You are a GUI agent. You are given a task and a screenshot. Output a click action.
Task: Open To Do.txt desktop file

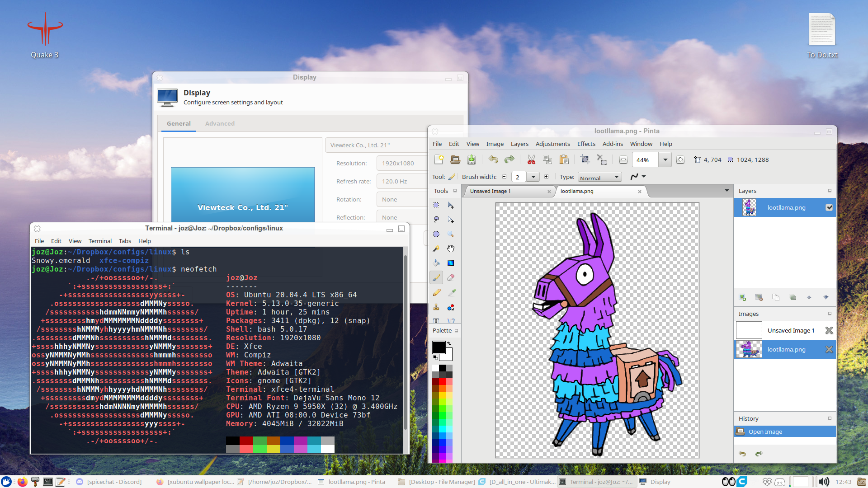[x=822, y=36]
